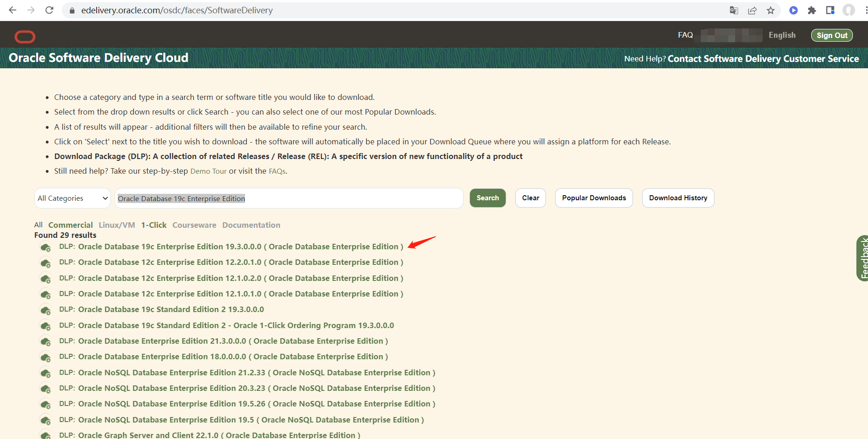The width and height of the screenshot is (868, 439).
Task: Reload the current page
Action: click(49, 10)
